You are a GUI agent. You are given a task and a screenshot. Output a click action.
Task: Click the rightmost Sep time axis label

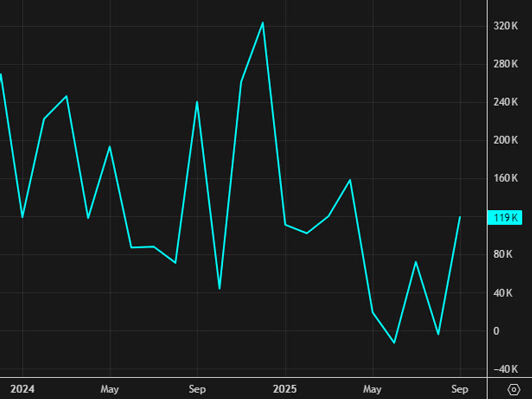[460, 389]
